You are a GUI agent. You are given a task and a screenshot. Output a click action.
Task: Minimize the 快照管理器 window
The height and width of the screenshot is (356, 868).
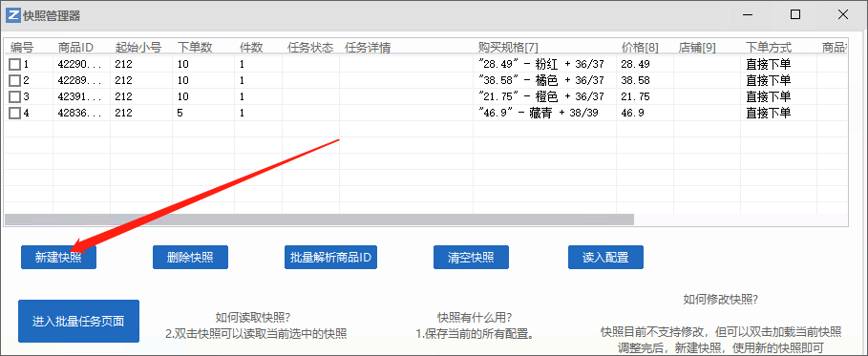pos(748,15)
